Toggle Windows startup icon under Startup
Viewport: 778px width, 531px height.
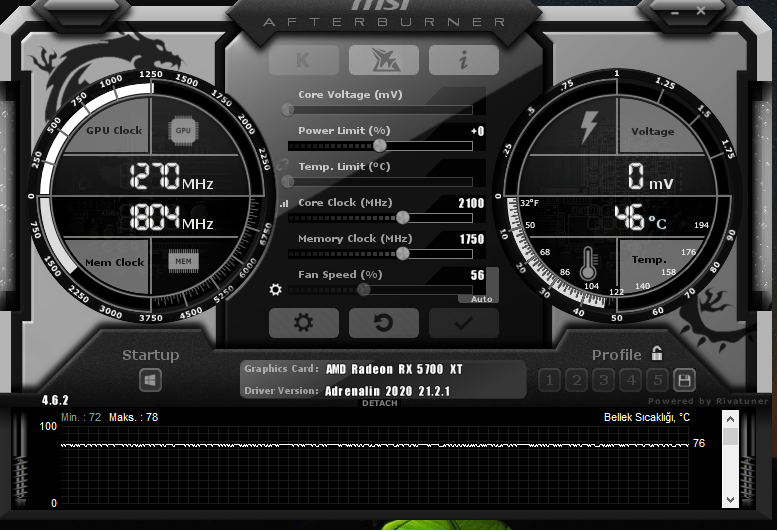pos(150,381)
